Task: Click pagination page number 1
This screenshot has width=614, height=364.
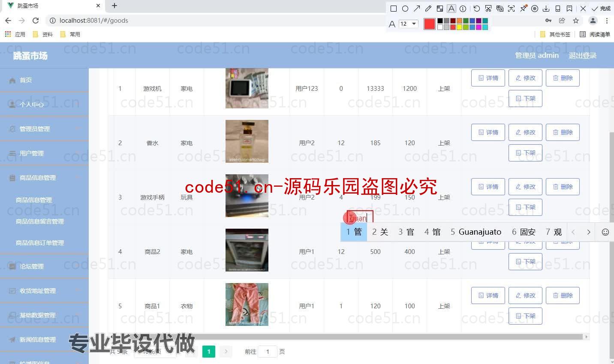Action: [x=209, y=352]
